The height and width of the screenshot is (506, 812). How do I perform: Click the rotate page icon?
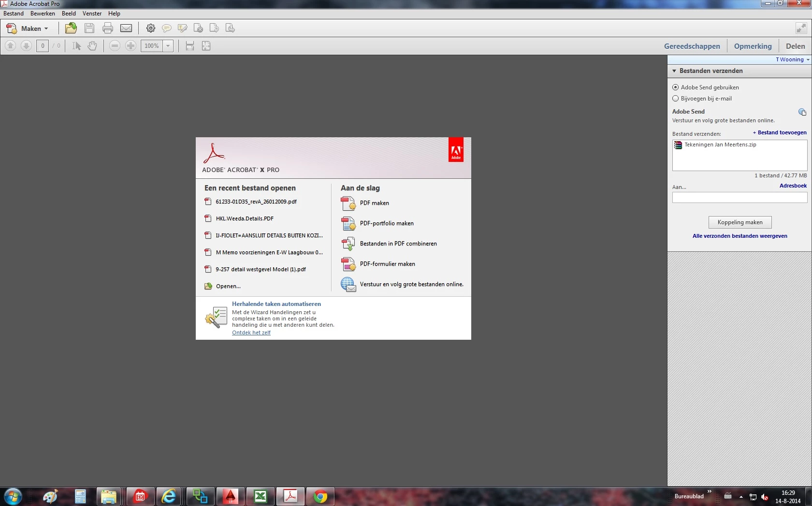pos(214,28)
